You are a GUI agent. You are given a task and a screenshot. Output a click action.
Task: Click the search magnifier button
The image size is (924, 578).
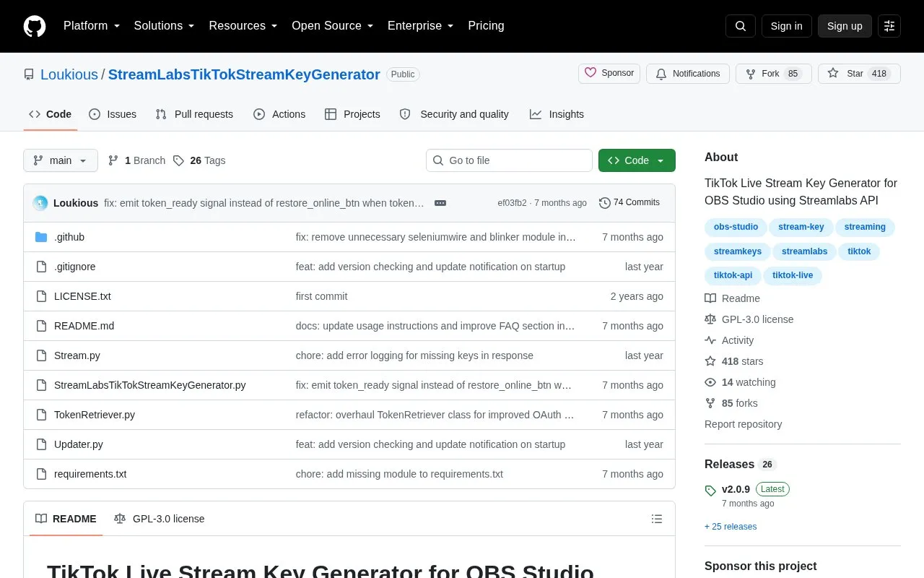click(x=741, y=26)
